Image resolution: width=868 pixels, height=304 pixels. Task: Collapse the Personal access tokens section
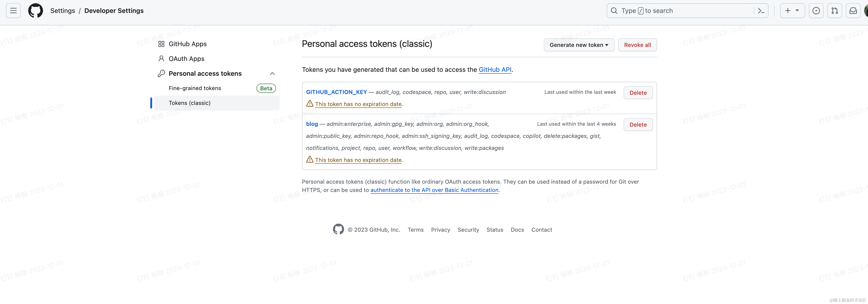(272, 73)
